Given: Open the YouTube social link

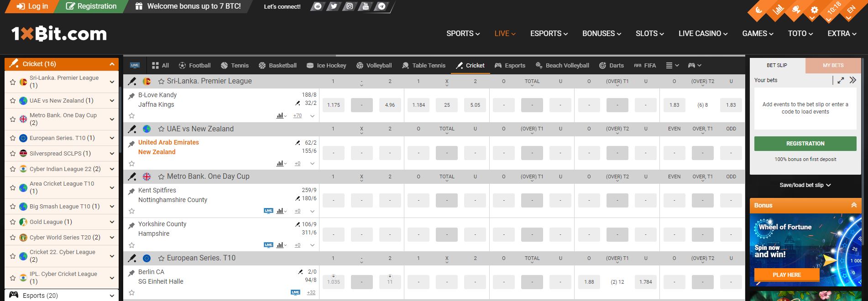Looking at the screenshot, I should pyautogui.click(x=366, y=6).
